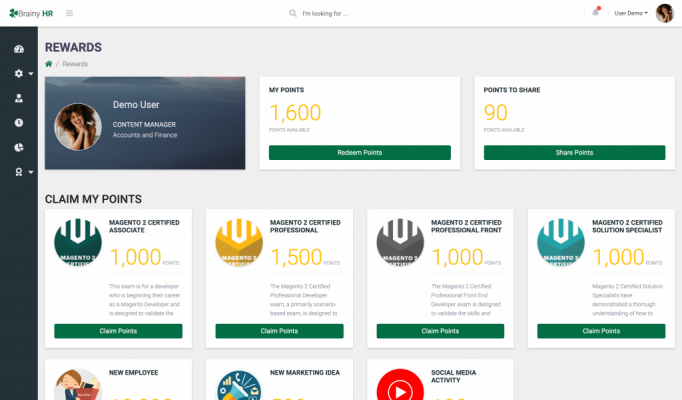
Task: Click the "Accounts and Finance" department text
Action: click(145, 135)
